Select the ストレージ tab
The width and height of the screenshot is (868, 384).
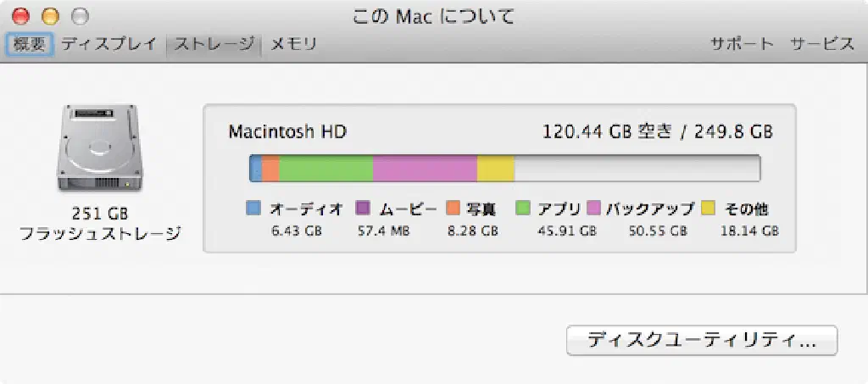(x=214, y=44)
